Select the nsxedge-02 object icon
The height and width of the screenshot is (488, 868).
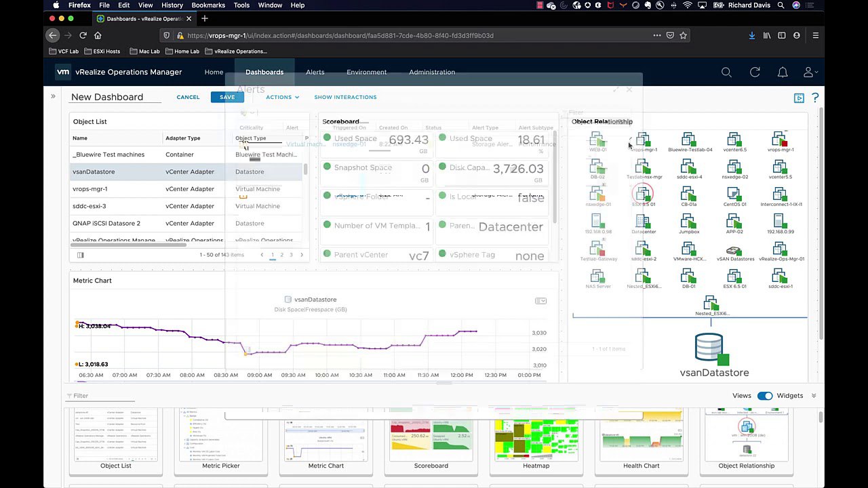[734, 167]
